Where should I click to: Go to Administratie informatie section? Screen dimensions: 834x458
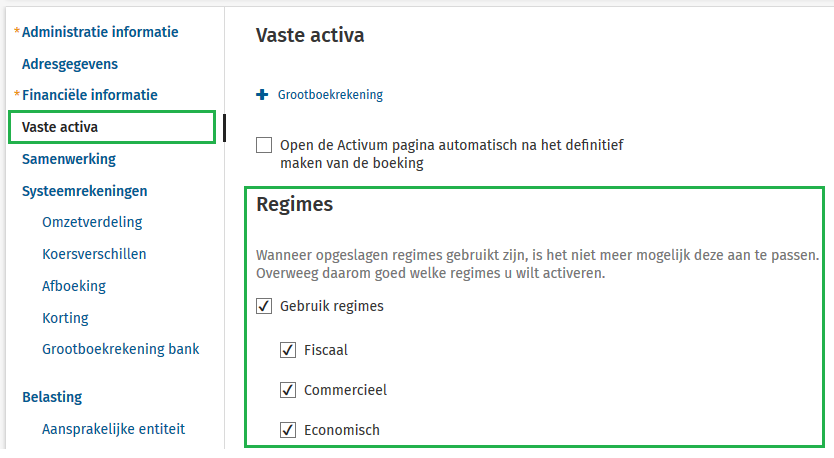point(100,32)
